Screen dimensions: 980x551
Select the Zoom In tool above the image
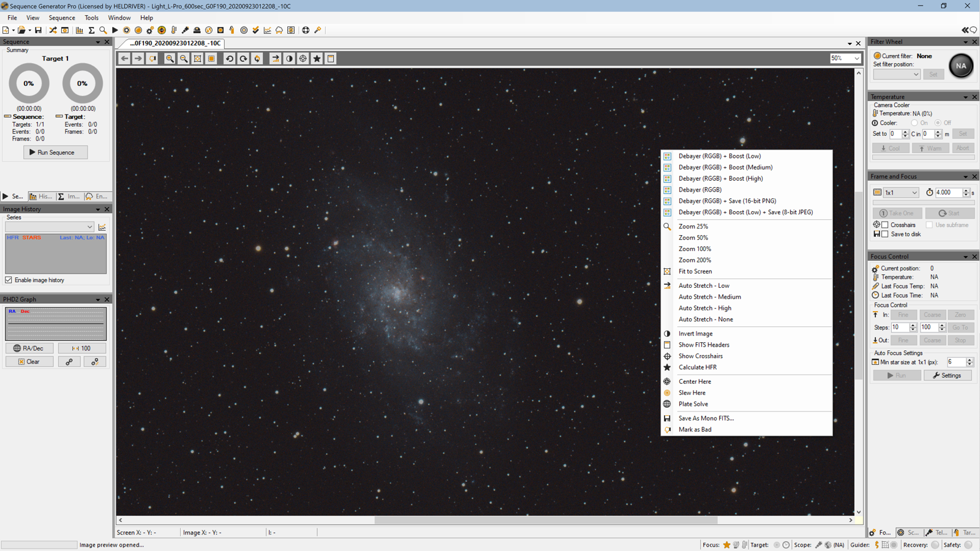(x=170, y=58)
